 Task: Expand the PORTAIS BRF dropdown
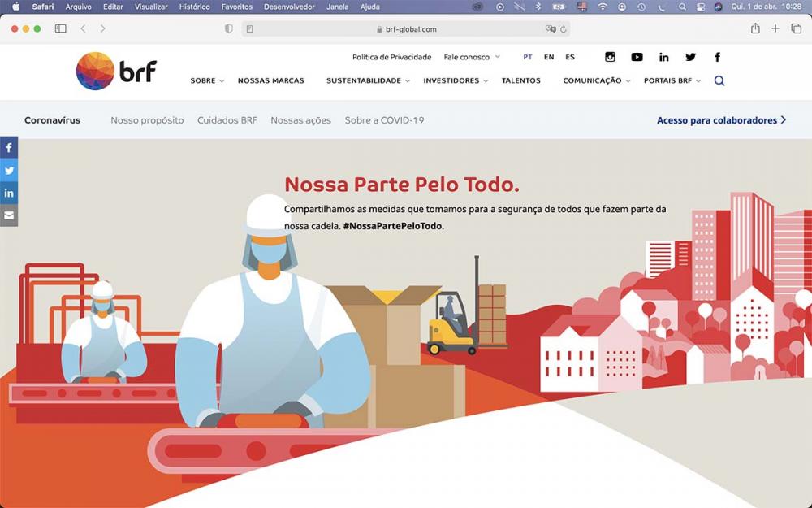tap(672, 80)
